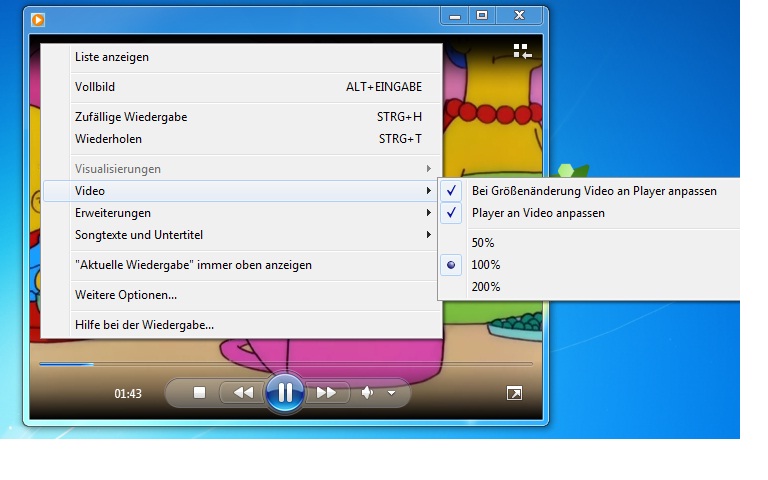
Task: Mute the speaker volume icon
Action: click(x=367, y=393)
